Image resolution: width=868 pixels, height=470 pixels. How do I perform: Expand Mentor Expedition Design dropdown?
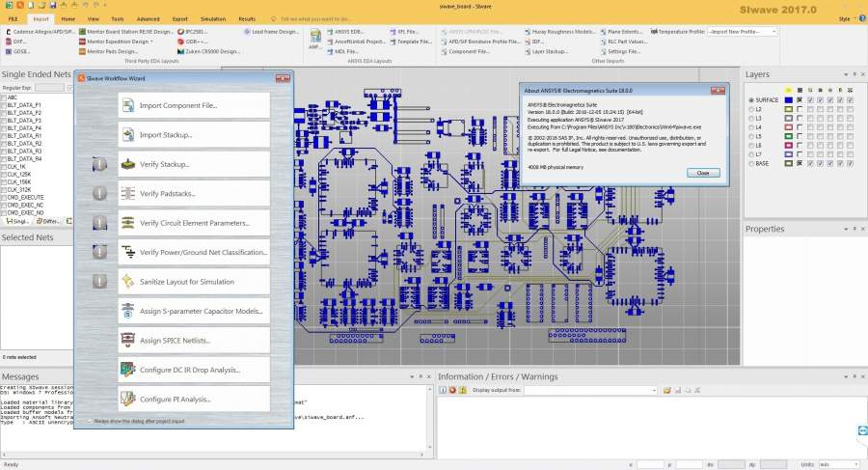[x=151, y=41]
